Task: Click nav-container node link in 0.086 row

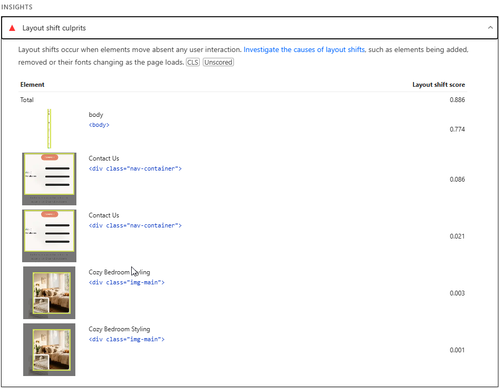Action: pyautogui.click(x=135, y=169)
